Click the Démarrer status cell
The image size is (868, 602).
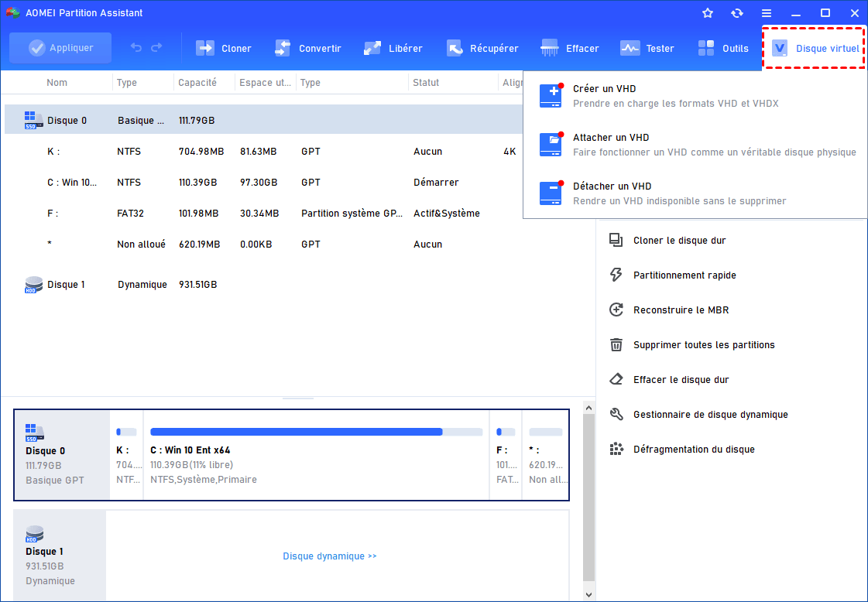point(436,182)
